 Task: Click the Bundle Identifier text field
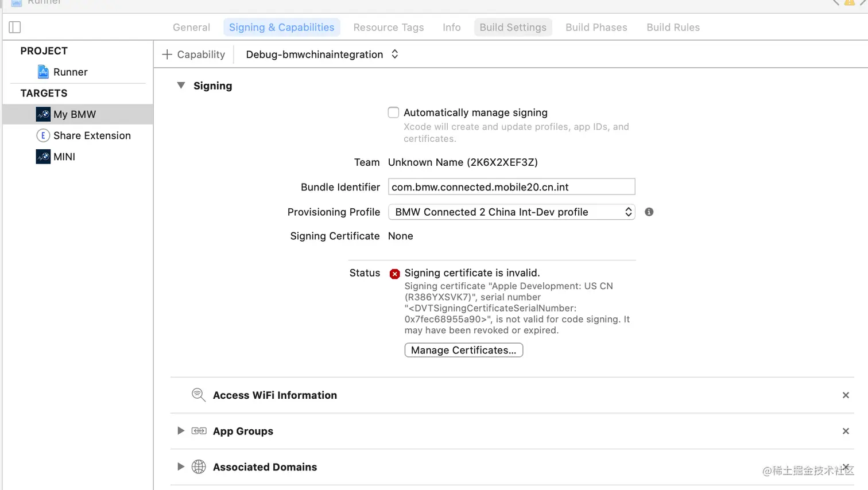(x=511, y=187)
